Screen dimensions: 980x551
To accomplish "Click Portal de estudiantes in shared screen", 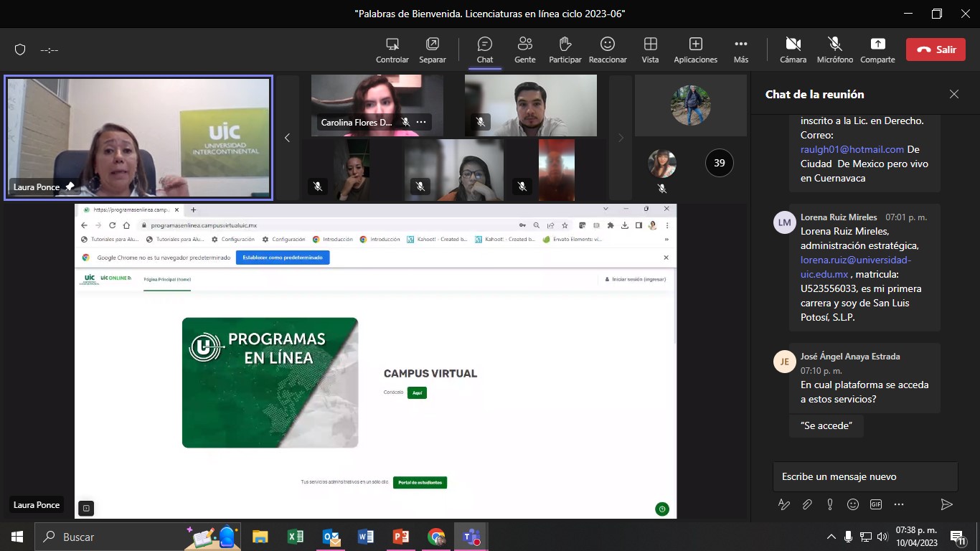I will click(x=420, y=482).
